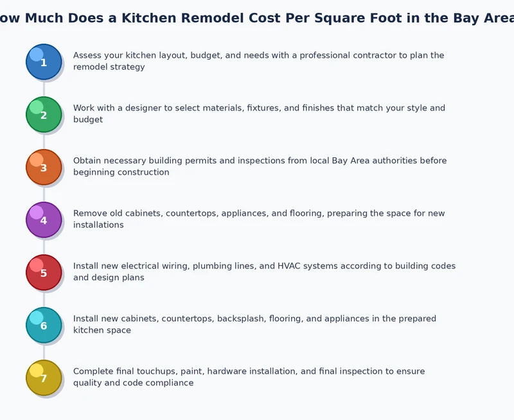Image resolution: width=514 pixels, height=420 pixels.
Task: Click the 'Remove old cabinets' step description
Action: pos(259,219)
